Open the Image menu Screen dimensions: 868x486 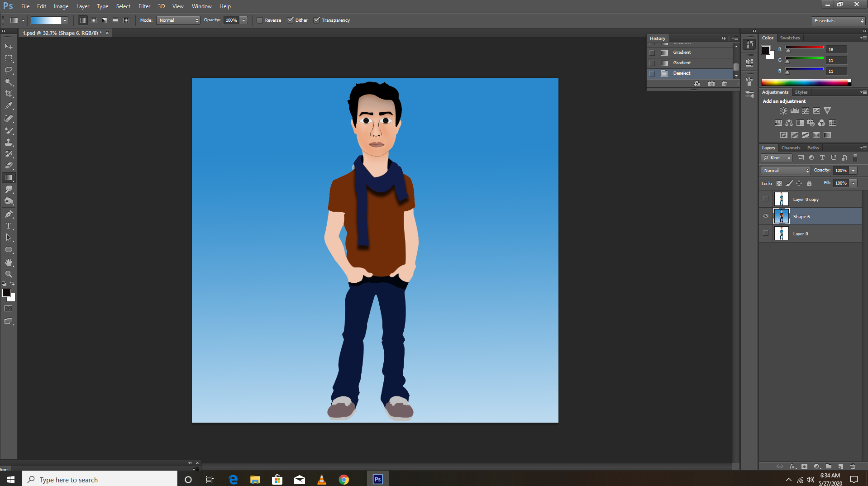click(x=61, y=6)
